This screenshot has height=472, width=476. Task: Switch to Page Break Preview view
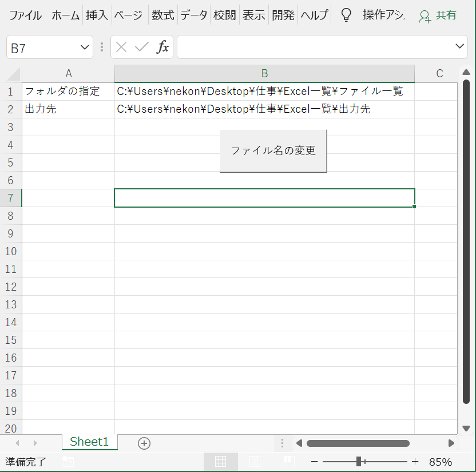click(x=289, y=462)
